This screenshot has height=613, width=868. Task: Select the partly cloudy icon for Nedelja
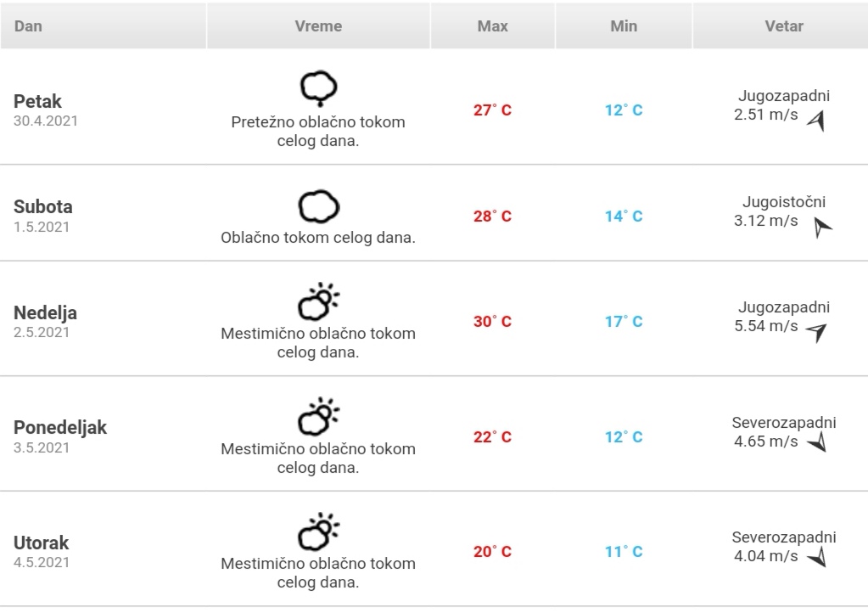coord(318,301)
